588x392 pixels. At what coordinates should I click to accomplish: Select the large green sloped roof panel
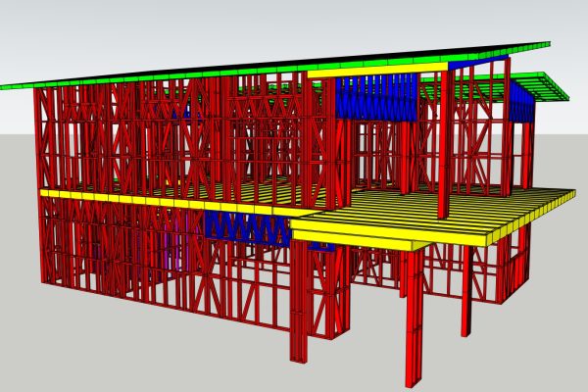(x=275, y=67)
